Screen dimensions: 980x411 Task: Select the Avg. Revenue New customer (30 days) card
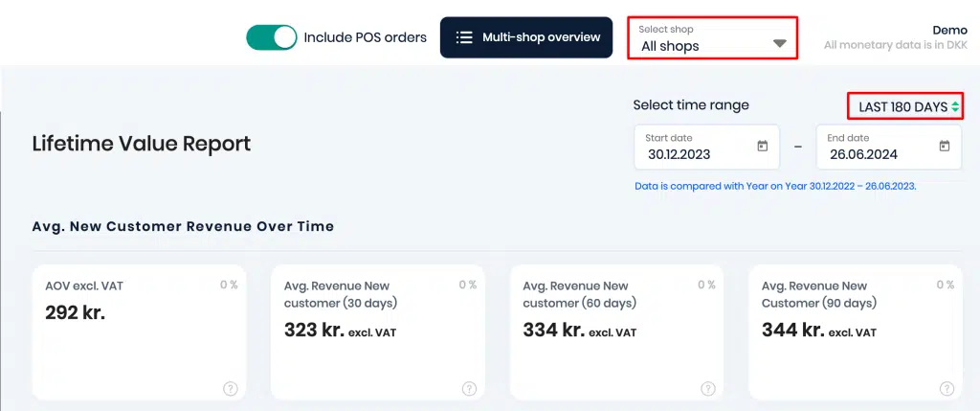point(377,332)
